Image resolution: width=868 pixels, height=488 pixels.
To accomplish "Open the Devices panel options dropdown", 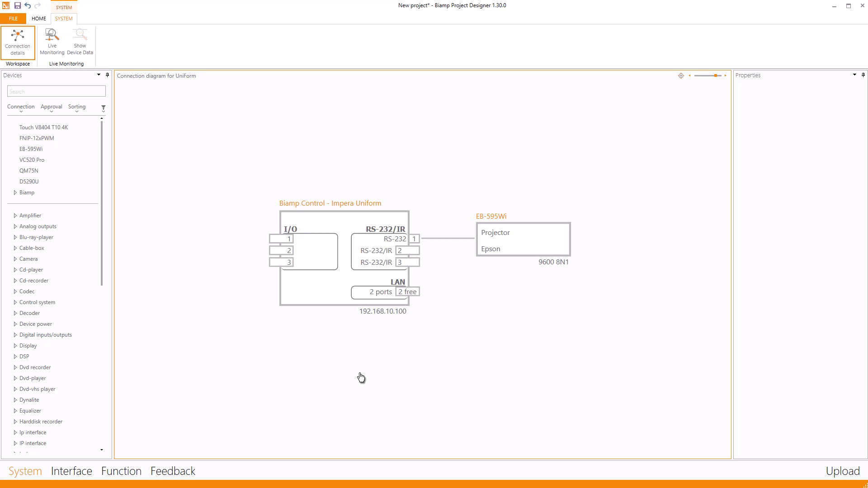I will point(99,75).
